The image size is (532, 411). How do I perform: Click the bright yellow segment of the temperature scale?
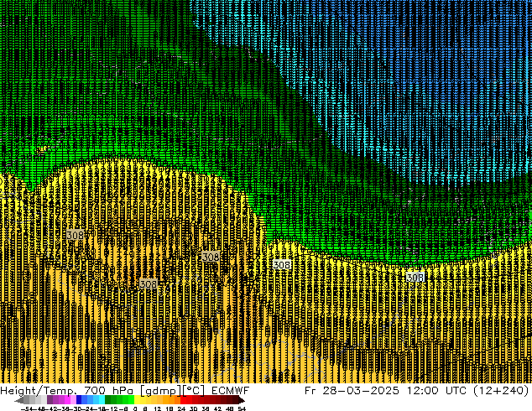coord(138,400)
